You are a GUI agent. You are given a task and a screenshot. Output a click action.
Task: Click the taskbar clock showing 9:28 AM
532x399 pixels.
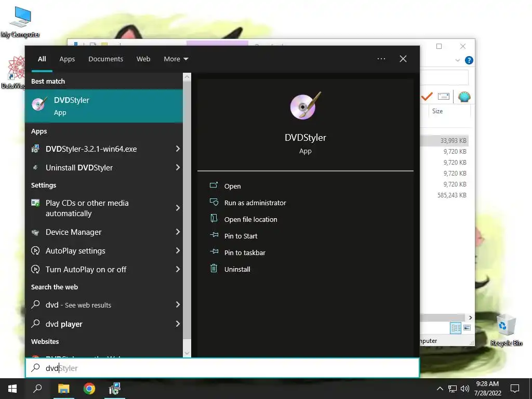[x=487, y=389]
